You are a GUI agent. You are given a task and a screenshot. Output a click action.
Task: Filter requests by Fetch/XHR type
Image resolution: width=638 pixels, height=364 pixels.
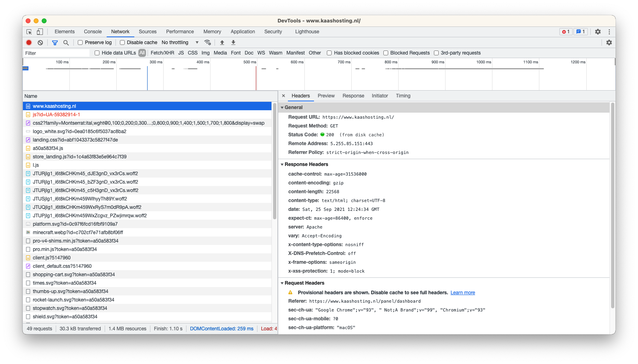pos(162,53)
